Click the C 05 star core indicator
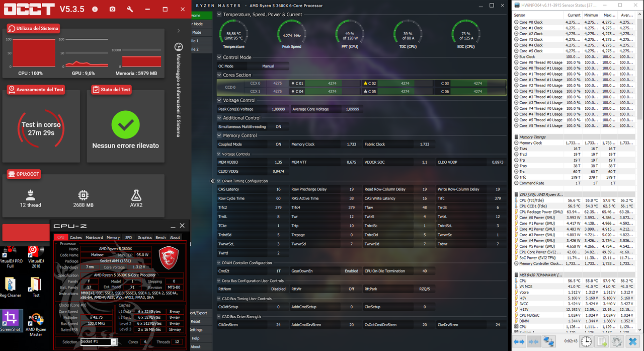The height and width of the screenshot is (351, 644). coord(366,91)
